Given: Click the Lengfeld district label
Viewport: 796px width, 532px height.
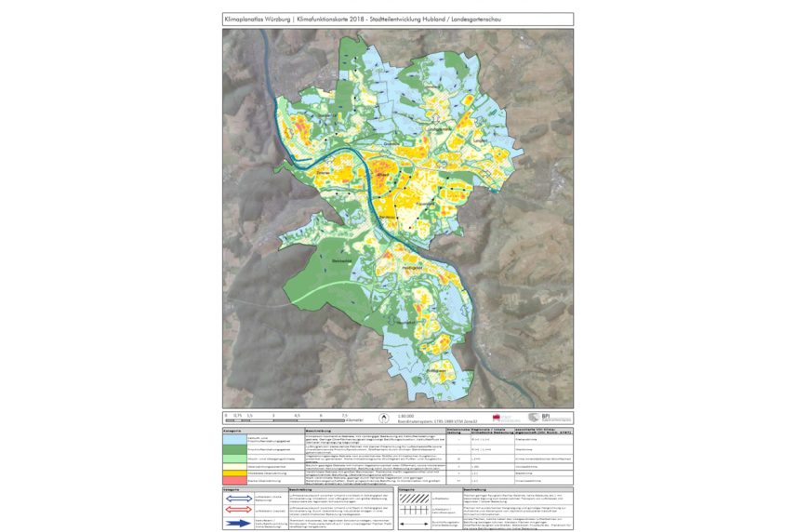Looking at the screenshot, I should 480,140.
